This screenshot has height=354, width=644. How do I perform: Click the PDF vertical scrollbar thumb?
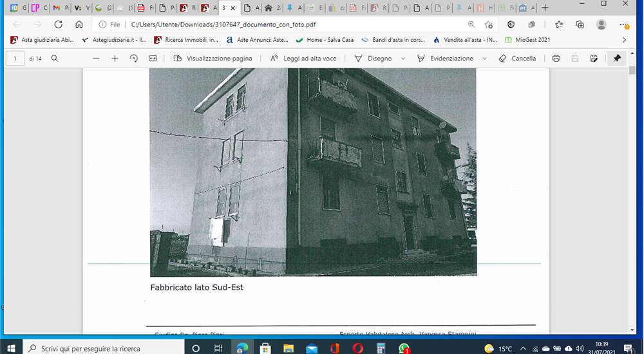pos(632,71)
